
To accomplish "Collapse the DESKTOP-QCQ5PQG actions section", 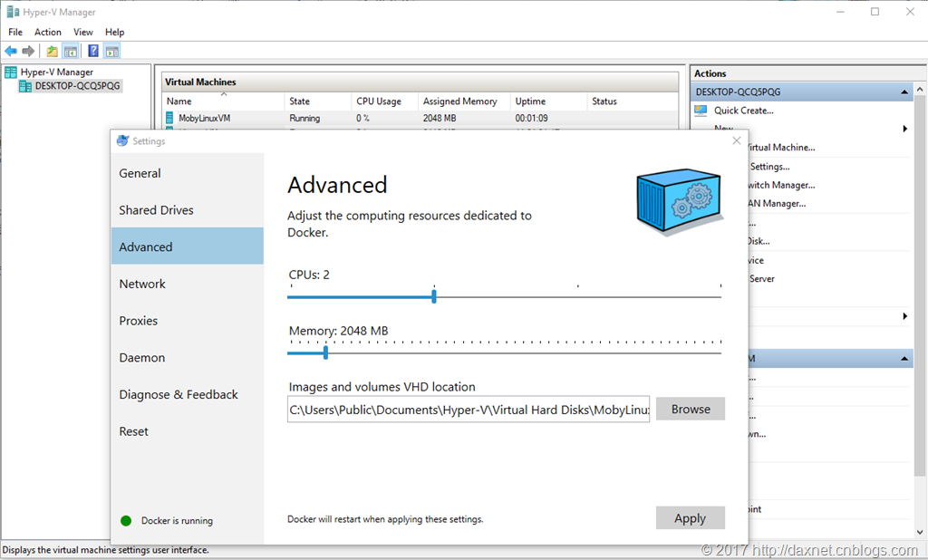I will [x=904, y=92].
